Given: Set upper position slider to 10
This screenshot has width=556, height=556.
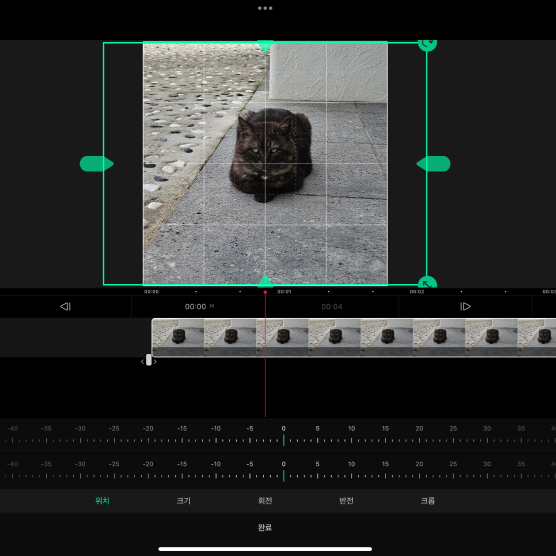Looking at the screenshot, I should click(351, 440).
